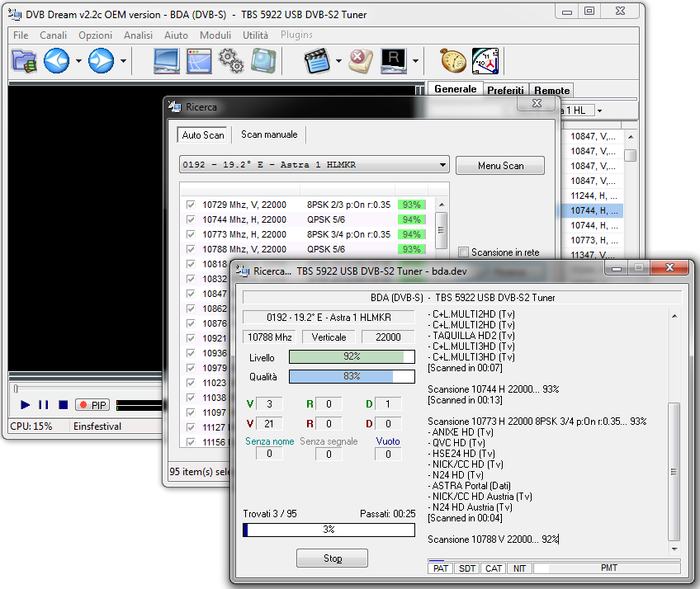Click the transponder list scrollbar thumb
700x589 pixels.
tap(441, 230)
